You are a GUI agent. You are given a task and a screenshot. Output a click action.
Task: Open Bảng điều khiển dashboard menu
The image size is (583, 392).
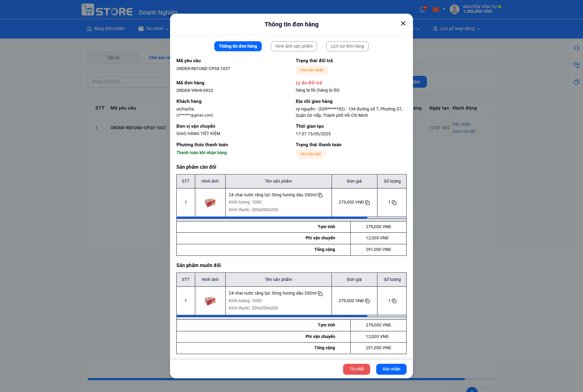(x=106, y=29)
